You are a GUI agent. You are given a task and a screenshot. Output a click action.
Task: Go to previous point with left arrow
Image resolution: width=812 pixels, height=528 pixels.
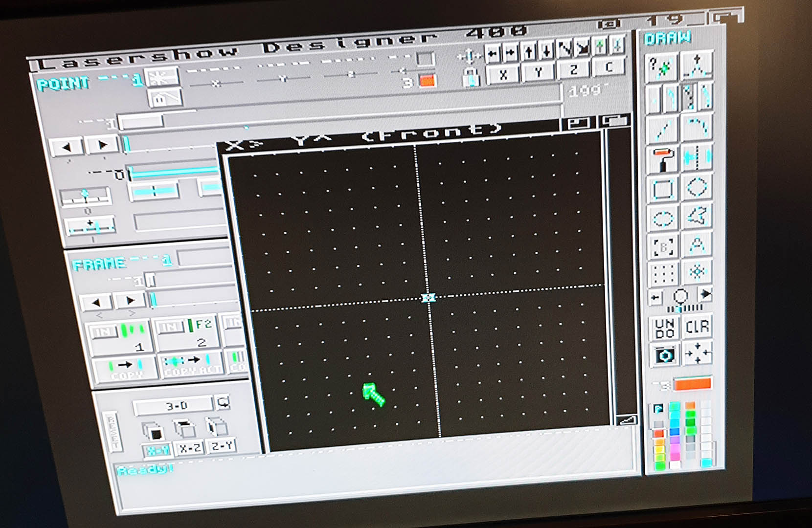(67, 147)
